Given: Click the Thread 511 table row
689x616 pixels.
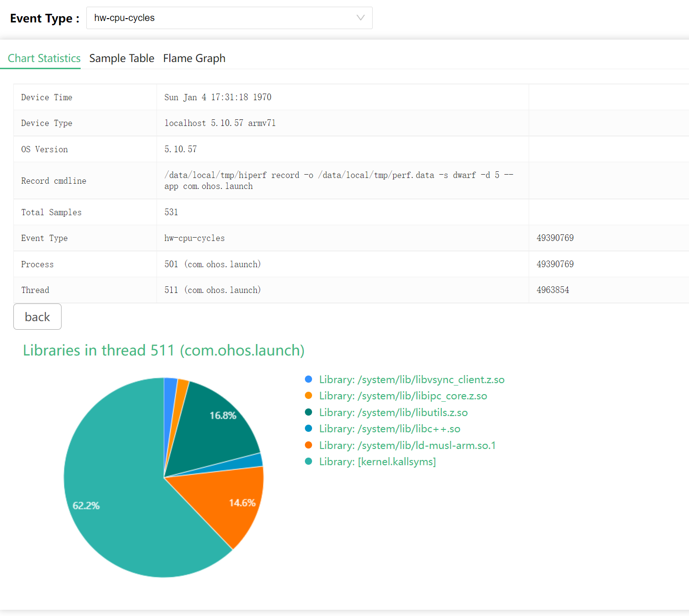Looking at the screenshot, I should (x=212, y=290).
